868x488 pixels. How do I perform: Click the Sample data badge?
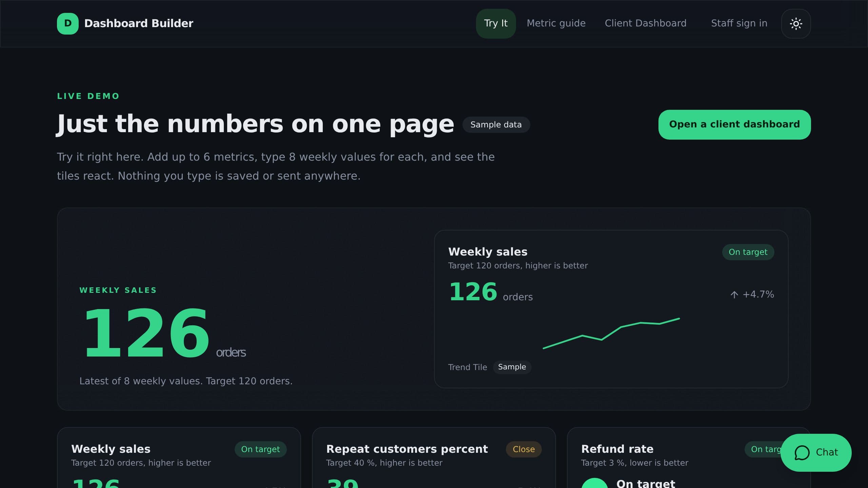click(496, 125)
